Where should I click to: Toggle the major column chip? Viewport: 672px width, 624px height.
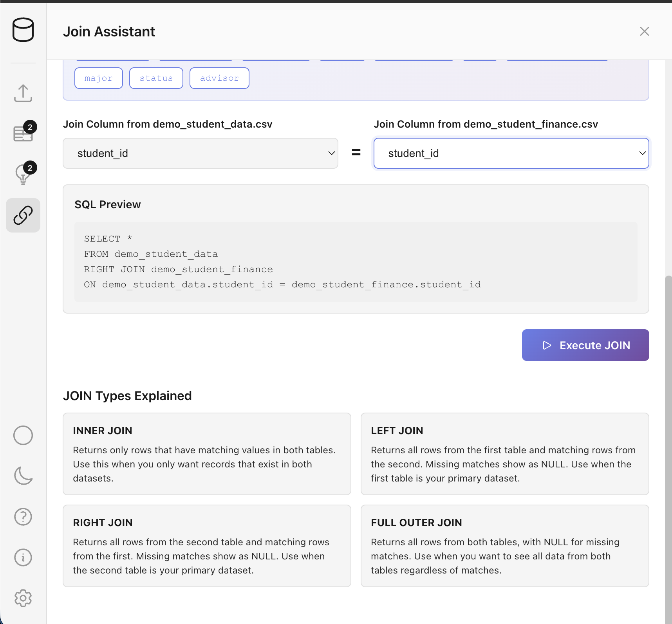pyautogui.click(x=98, y=78)
